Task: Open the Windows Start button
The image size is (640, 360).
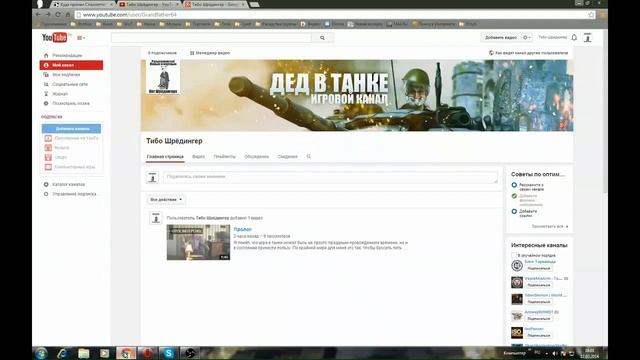Action: point(41,353)
